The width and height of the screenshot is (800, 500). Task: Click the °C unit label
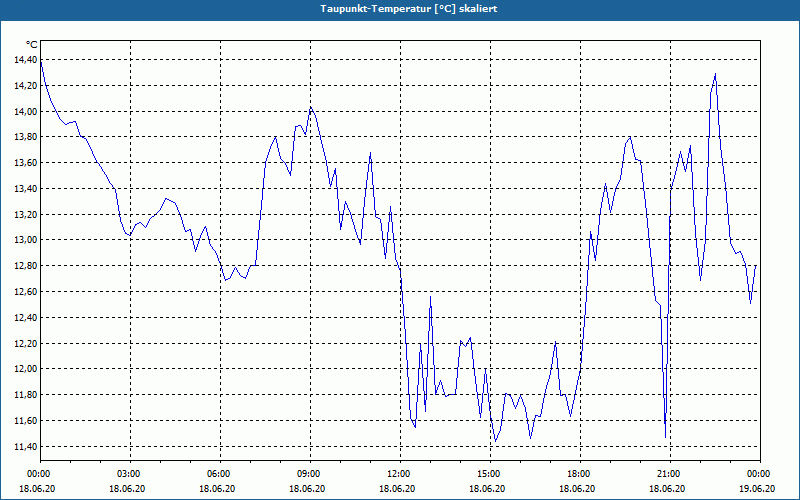click(x=32, y=45)
